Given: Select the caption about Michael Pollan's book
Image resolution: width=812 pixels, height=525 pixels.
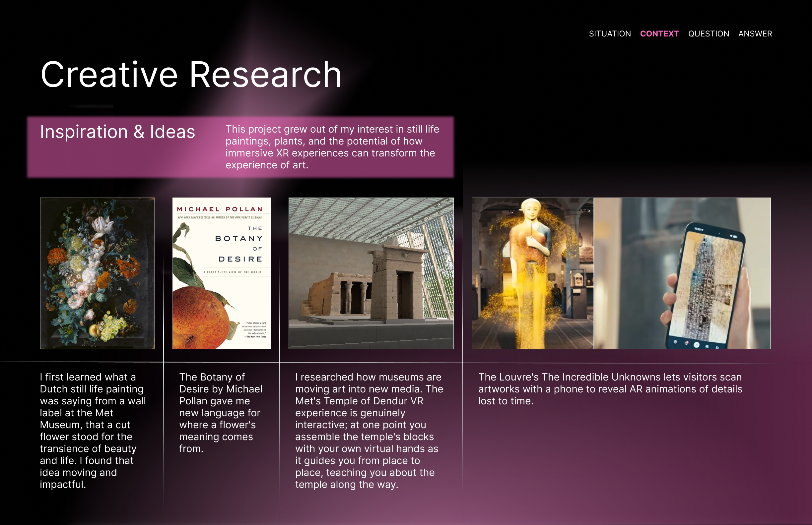Looking at the screenshot, I should point(221,413).
